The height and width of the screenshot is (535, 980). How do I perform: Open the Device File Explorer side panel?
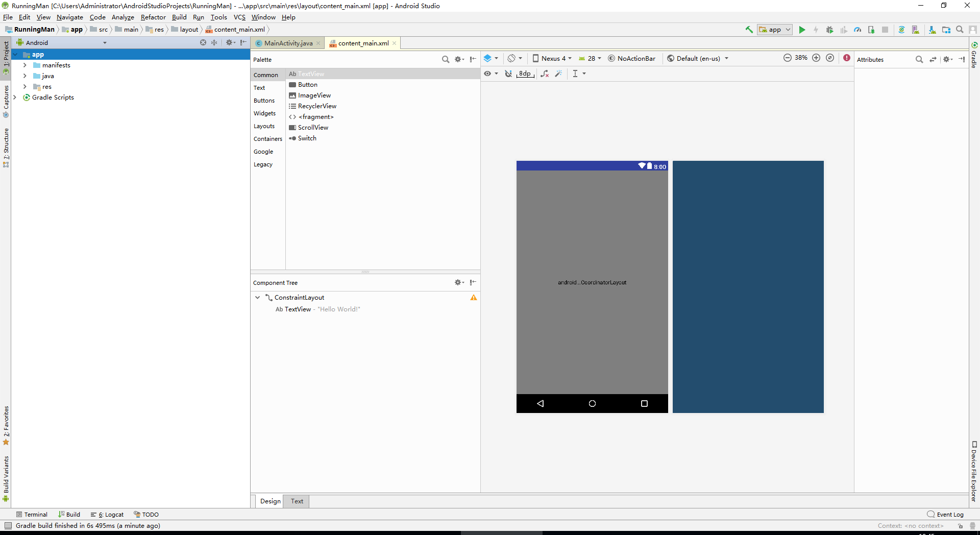click(x=974, y=472)
